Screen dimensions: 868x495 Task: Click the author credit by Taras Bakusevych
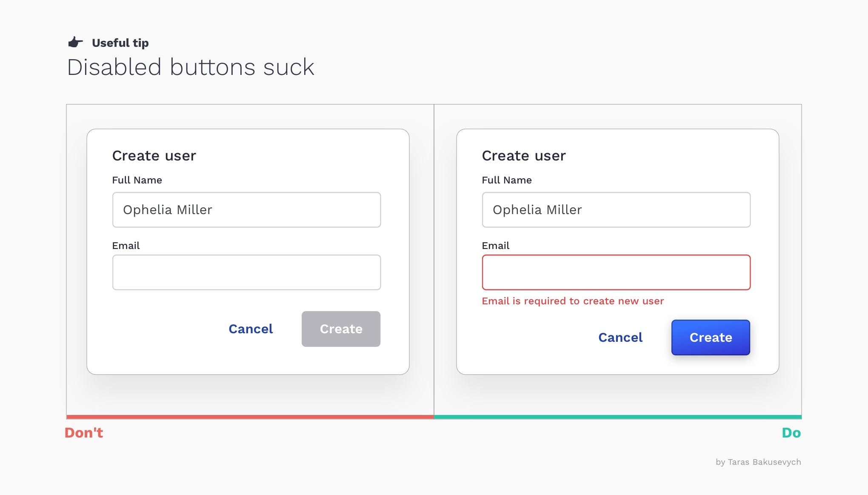coord(758,462)
